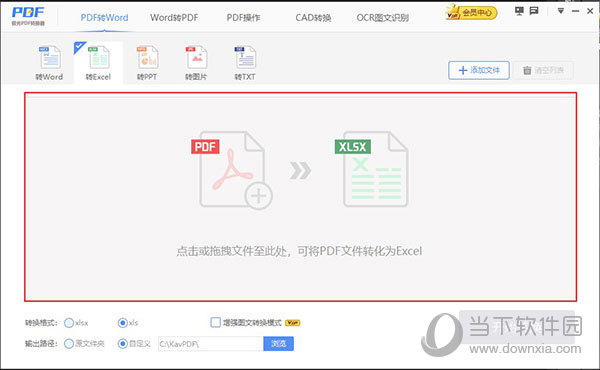The width and height of the screenshot is (600, 370).
Task: Click the XLSX file icon in drop area
Action: [371, 169]
